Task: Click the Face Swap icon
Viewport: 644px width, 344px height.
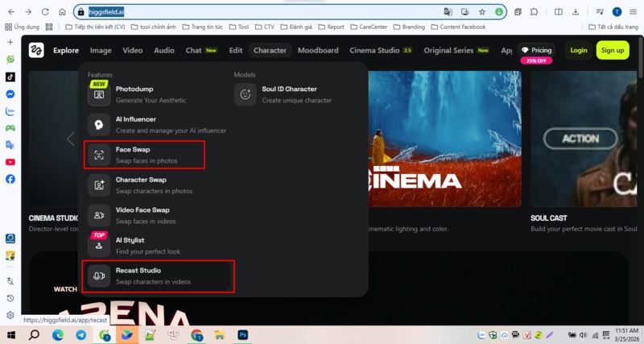Action: click(x=99, y=155)
